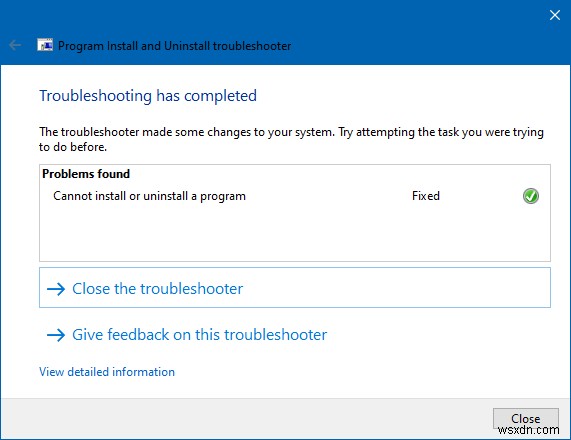Screen dimensions: 571x440
Task: Click the troubleshooter program icon in header
Action: click(x=45, y=45)
